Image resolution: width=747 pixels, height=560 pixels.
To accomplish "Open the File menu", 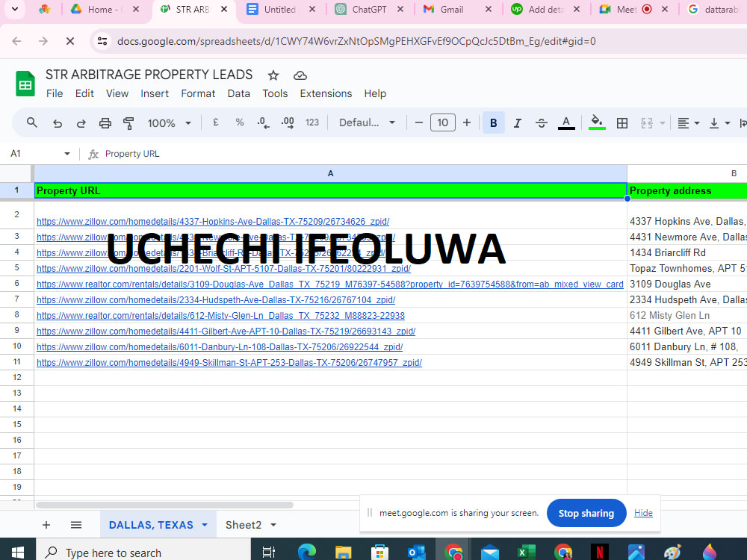I will [x=55, y=93].
